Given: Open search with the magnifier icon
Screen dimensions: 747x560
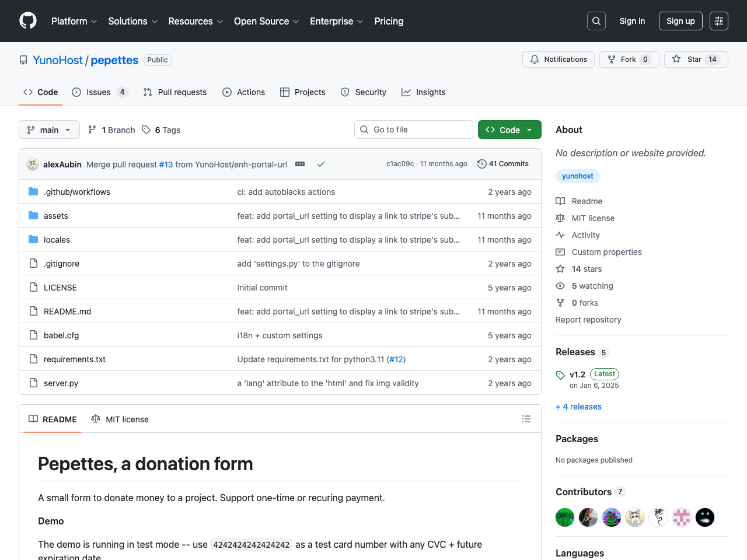Looking at the screenshot, I should point(596,21).
